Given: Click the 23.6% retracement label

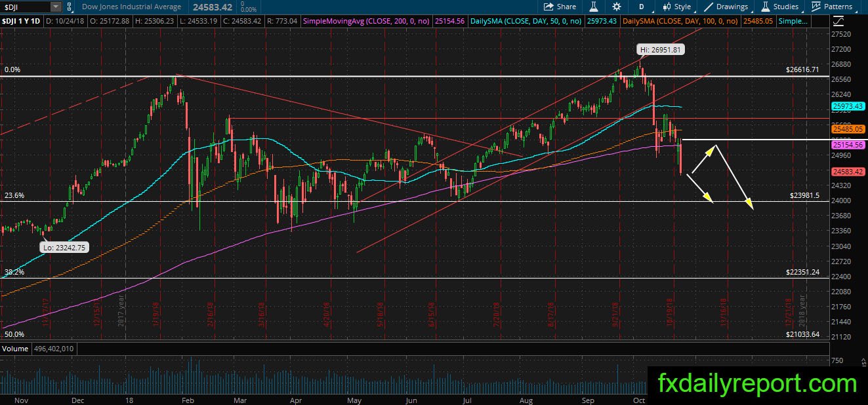Looking at the screenshot, I should click(13, 195).
